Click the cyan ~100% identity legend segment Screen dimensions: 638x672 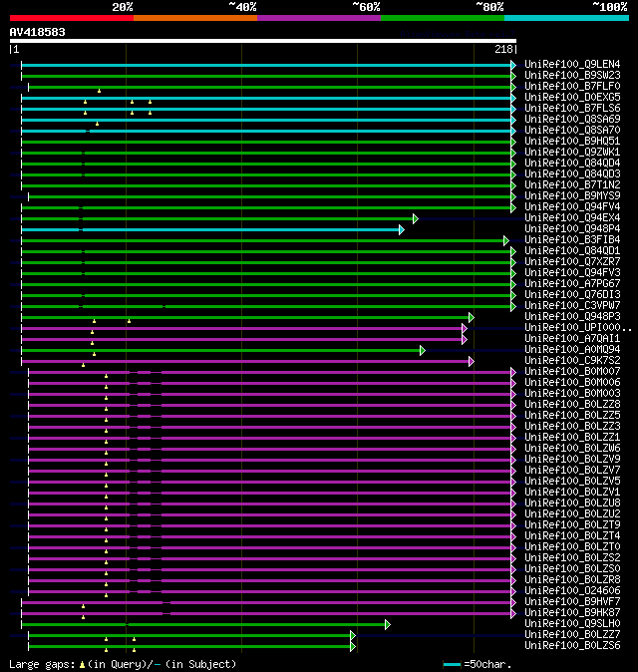tap(566, 18)
